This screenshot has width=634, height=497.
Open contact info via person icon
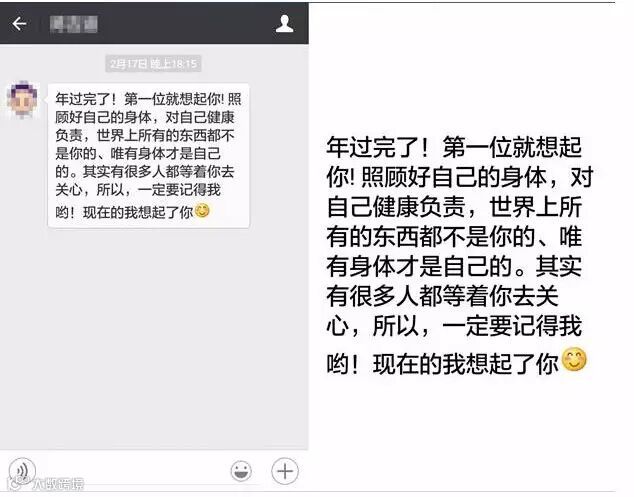[x=284, y=24]
